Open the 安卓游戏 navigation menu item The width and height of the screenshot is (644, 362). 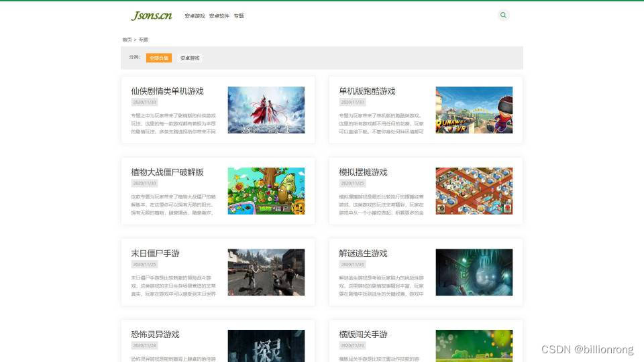click(195, 16)
